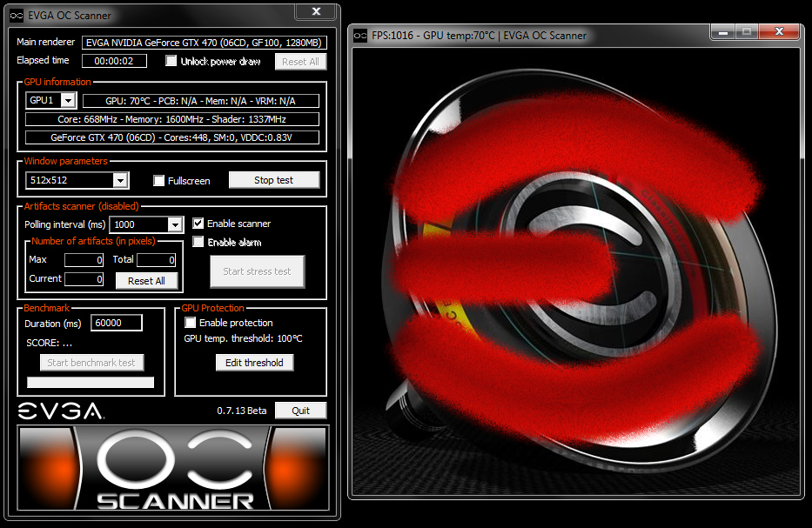This screenshot has width=812, height=528.
Task: Click the Max artifacts value field
Action: 84,260
